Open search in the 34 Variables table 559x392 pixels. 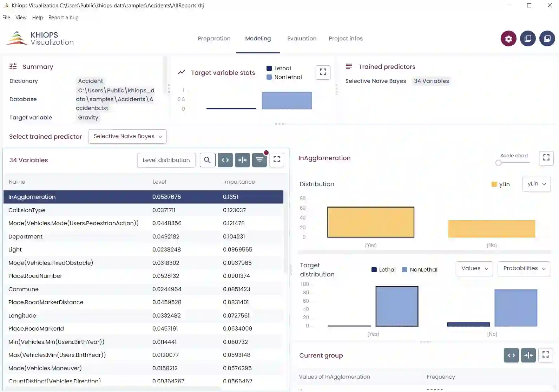point(208,160)
